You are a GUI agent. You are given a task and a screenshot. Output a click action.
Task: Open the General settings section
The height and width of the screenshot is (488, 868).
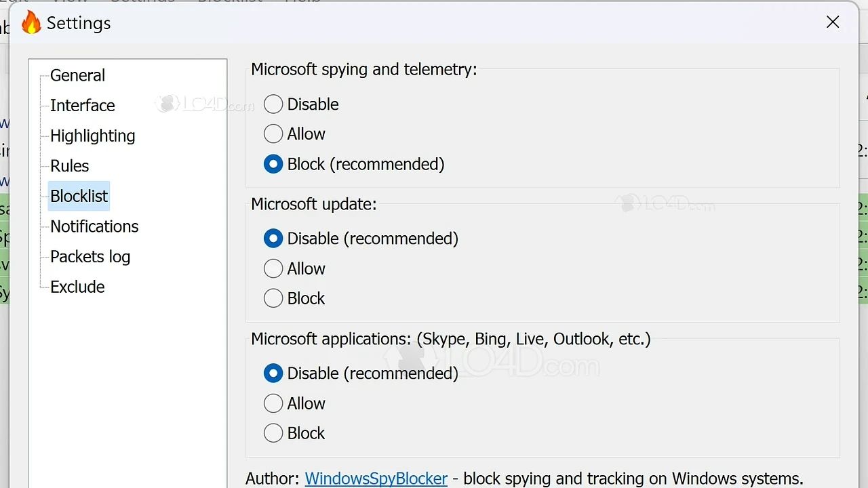pos(77,75)
